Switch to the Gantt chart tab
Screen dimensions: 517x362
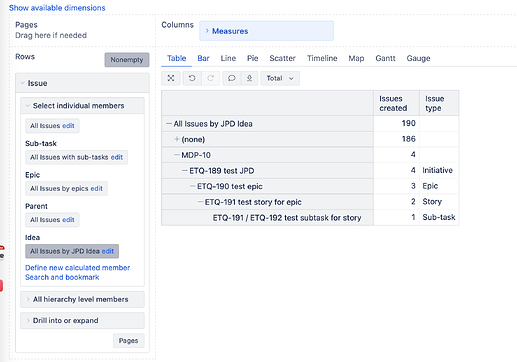[x=385, y=58]
